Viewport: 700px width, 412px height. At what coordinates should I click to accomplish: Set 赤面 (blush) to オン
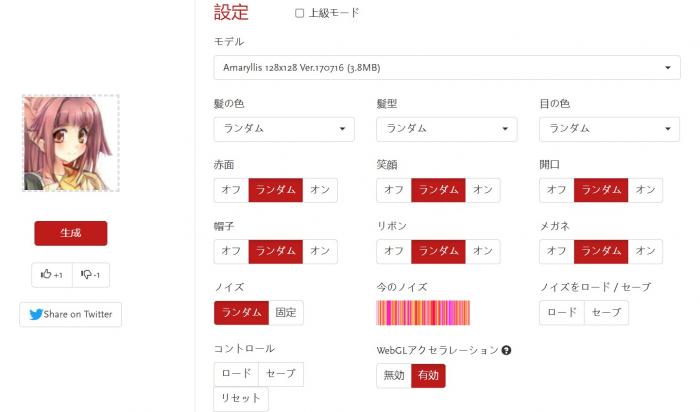pyautogui.click(x=320, y=190)
